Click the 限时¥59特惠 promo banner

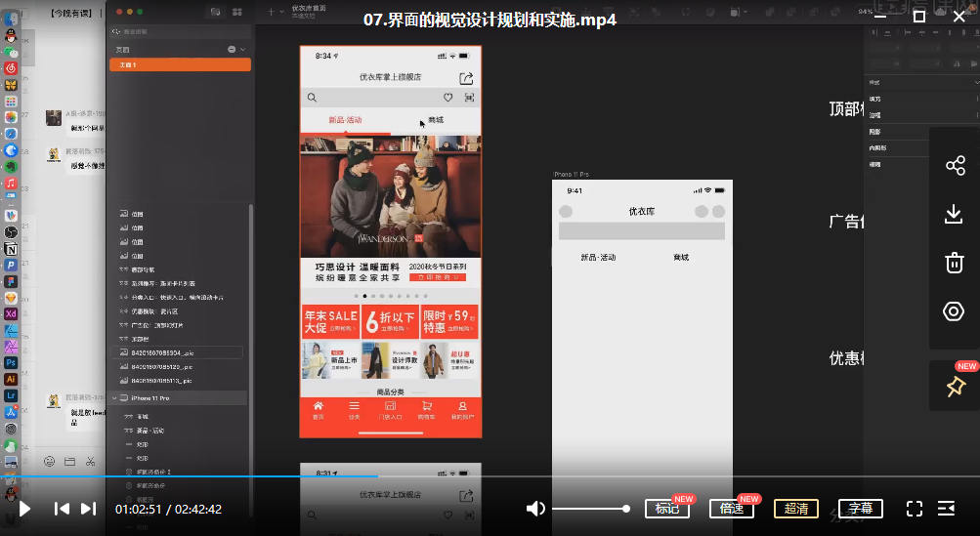click(449, 321)
